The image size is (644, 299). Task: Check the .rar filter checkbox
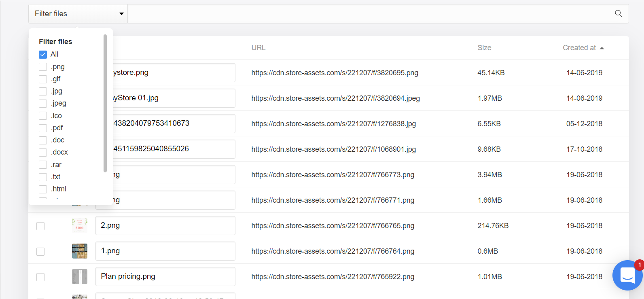pyautogui.click(x=43, y=165)
